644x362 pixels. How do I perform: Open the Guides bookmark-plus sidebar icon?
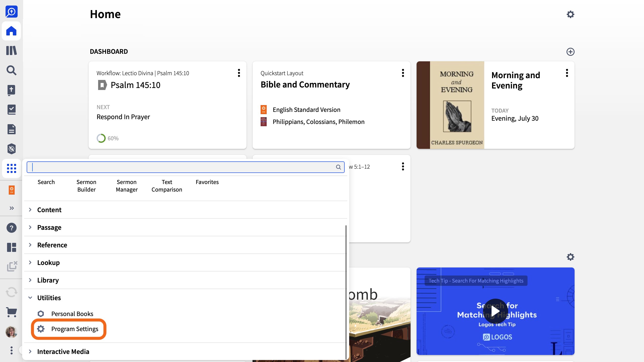(11, 90)
